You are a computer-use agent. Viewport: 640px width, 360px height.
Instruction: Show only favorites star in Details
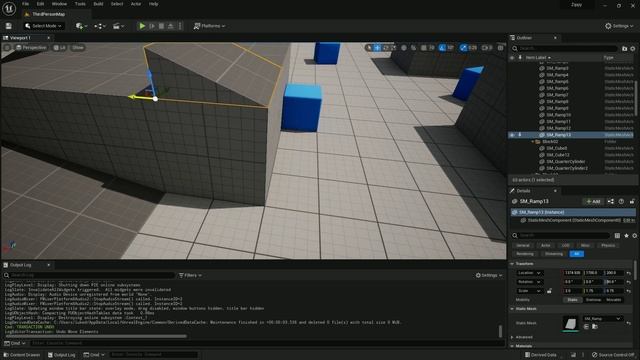point(626,236)
